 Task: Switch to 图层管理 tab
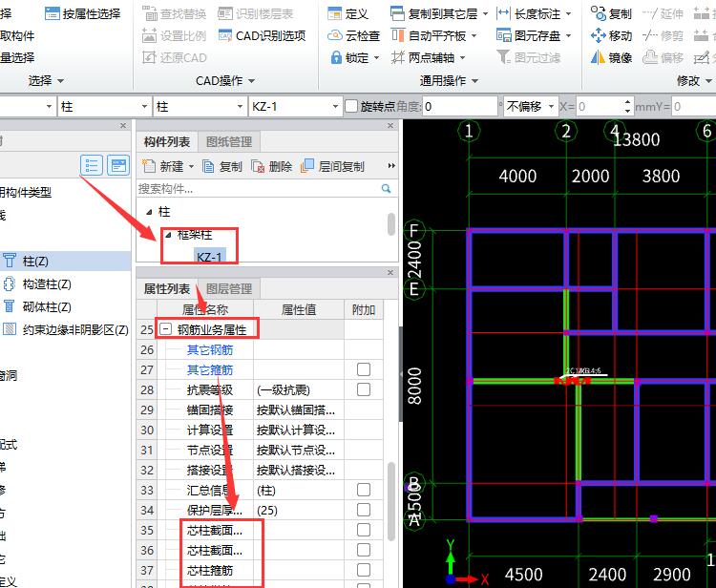tap(229, 289)
